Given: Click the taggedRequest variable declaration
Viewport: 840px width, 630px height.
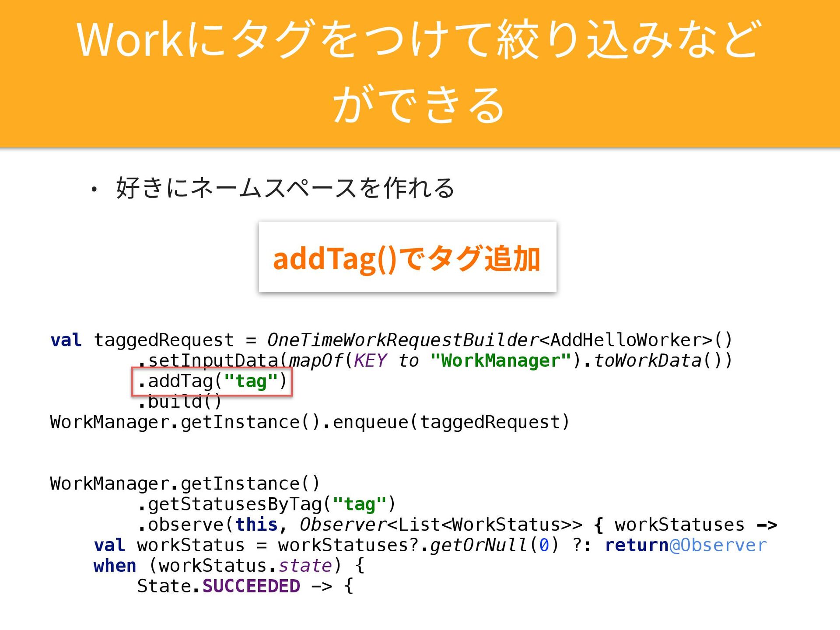Looking at the screenshot, I should [164, 340].
